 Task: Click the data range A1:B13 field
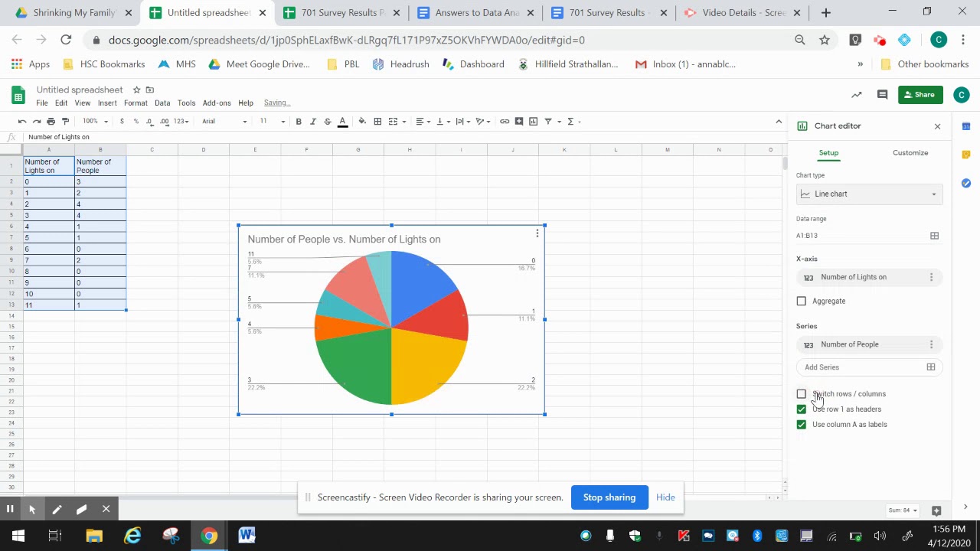(x=860, y=236)
